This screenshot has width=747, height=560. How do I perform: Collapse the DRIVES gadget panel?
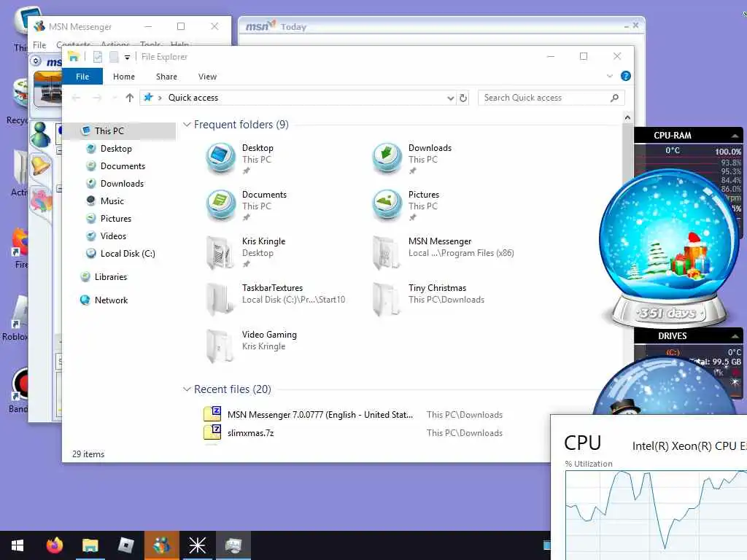coord(735,336)
